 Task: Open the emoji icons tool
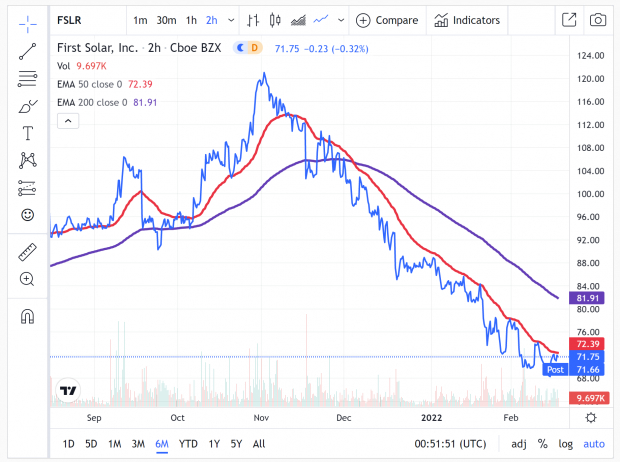28,215
